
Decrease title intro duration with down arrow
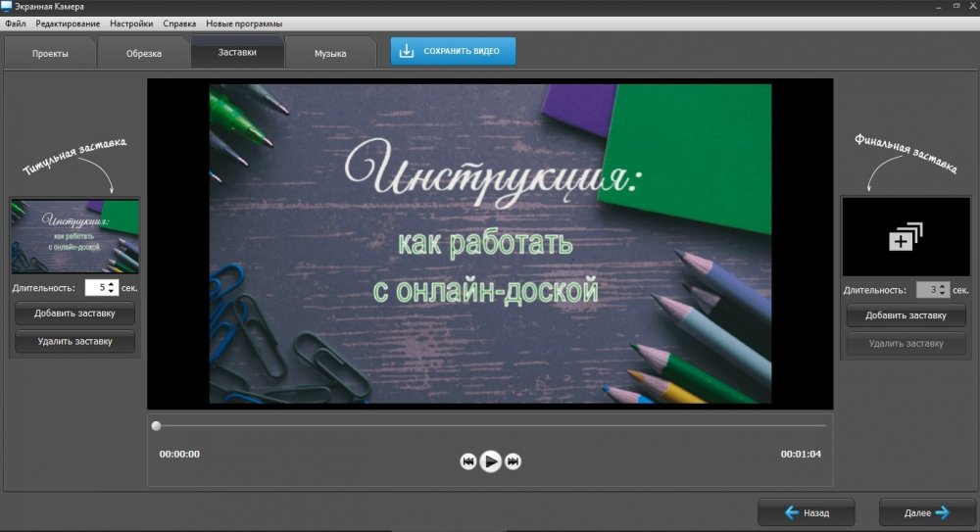coord(112,292)
